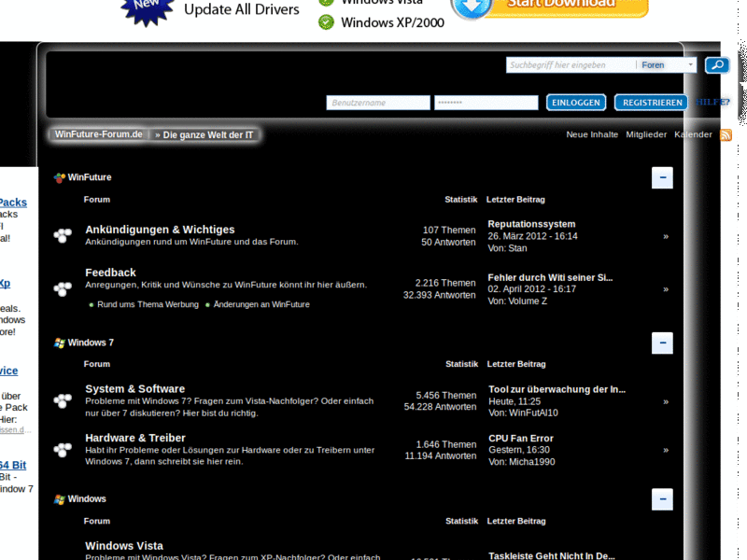Screen dimensions: 747x560
Task: Open Ankündigungen & Wichtiges forum
Action: (160, 230)
